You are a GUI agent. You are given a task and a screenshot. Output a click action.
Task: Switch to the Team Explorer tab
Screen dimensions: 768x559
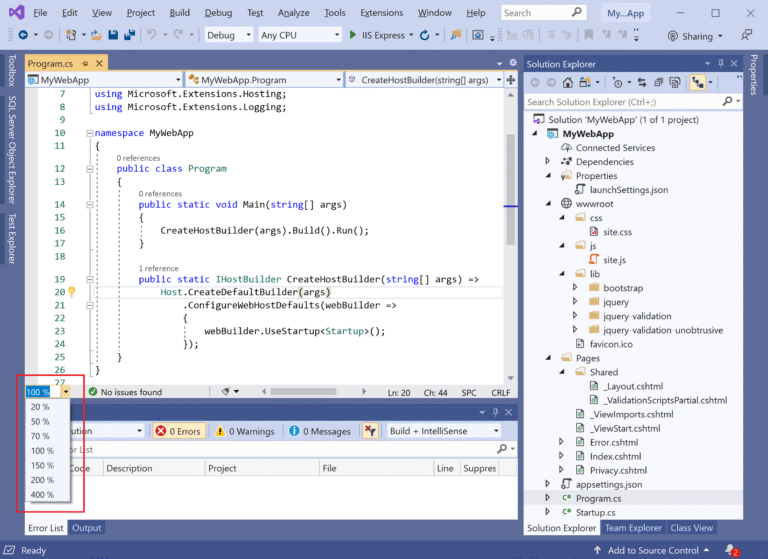633,528
